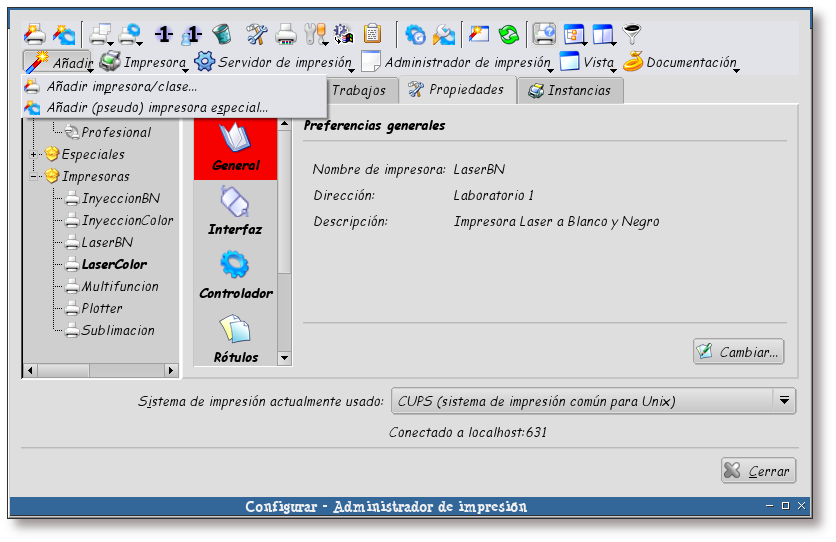Select the Plotter printer in tree

102,309
